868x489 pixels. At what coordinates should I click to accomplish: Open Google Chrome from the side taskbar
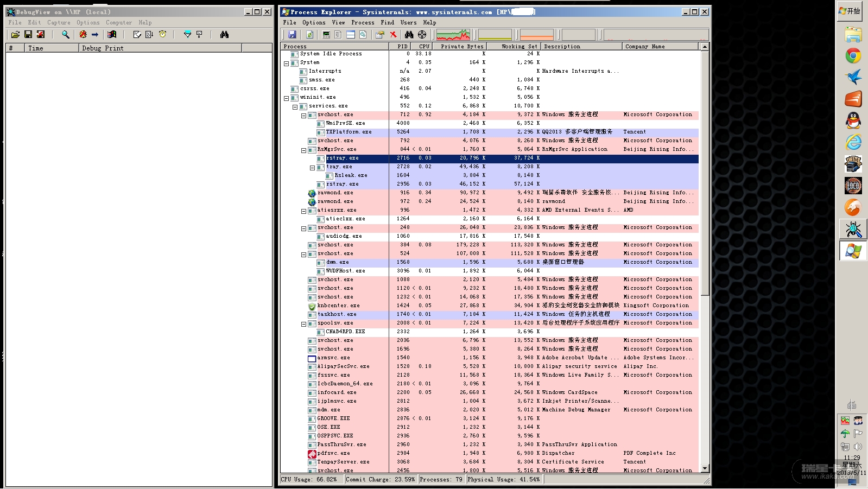click(853, 55)
